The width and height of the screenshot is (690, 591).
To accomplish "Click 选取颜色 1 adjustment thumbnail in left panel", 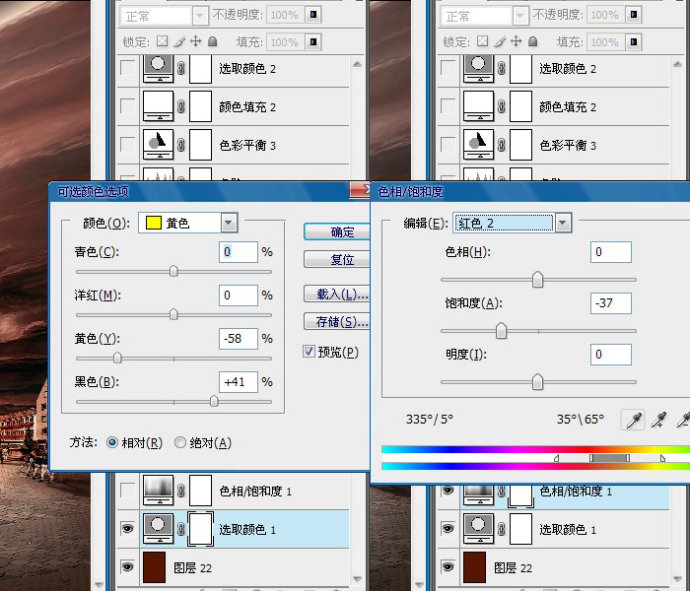I will [x=158, y=529].
